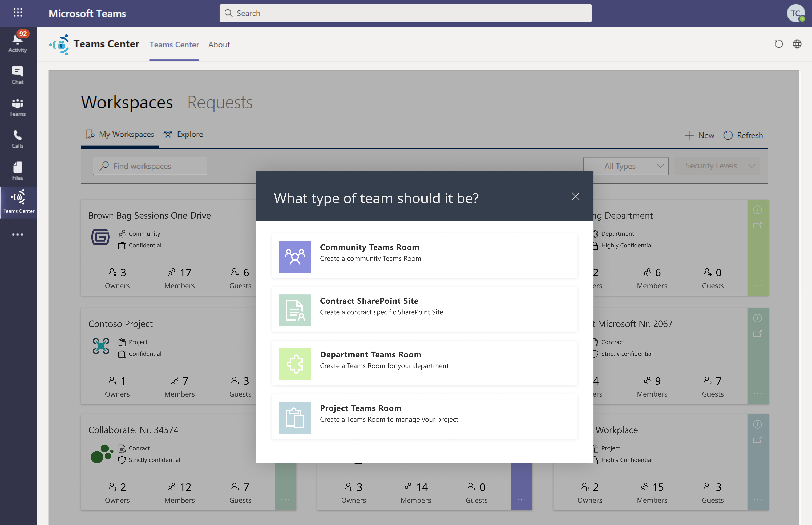
Task: Open more options on Microsoft Nr. 2067 card
Action: 758,394
